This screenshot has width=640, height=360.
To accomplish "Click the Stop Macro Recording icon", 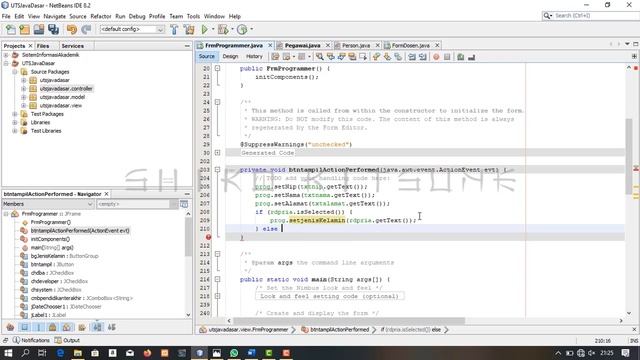I will pyautogui.click(x=447, y=57).
